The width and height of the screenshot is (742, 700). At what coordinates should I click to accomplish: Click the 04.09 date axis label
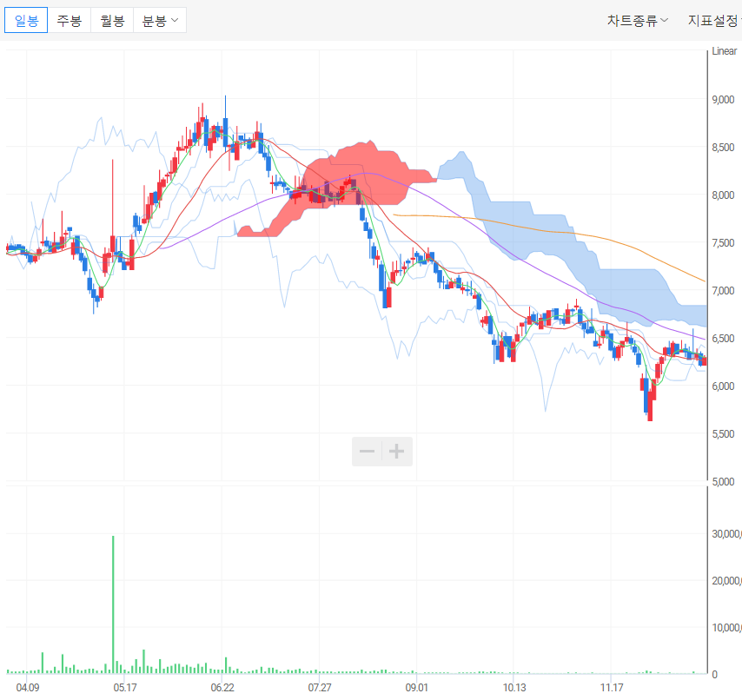click(28, 687)
